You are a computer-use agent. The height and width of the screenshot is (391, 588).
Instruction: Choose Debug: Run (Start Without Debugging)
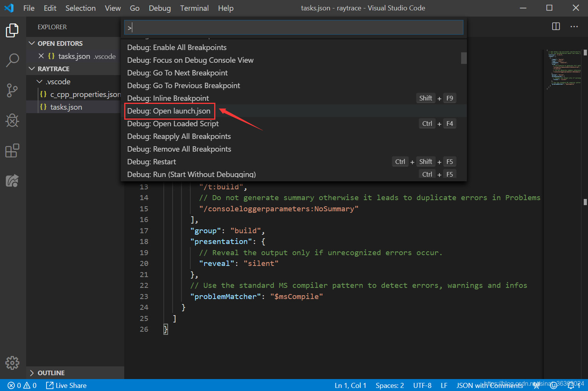[x=294, y=174]
